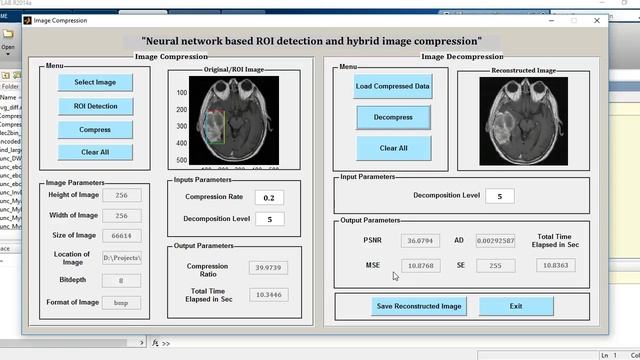Click the Select Image button
The image size is (640, 360).
[x=95, y=82]
